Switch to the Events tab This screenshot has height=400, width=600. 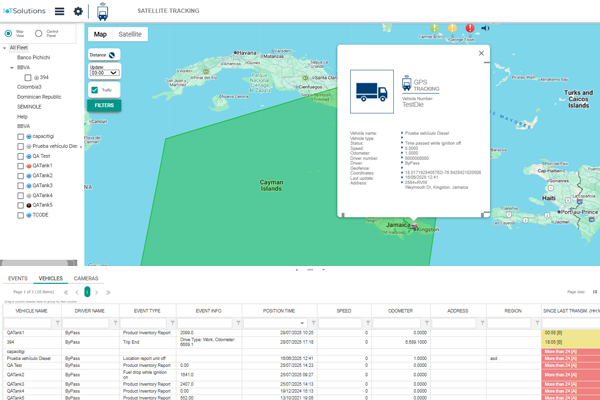18,278
